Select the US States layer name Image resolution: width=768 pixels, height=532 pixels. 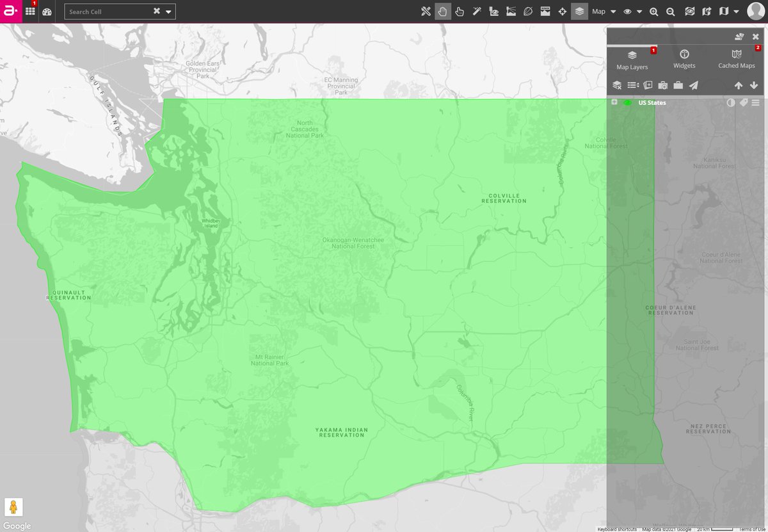click(x=652, y=102)
